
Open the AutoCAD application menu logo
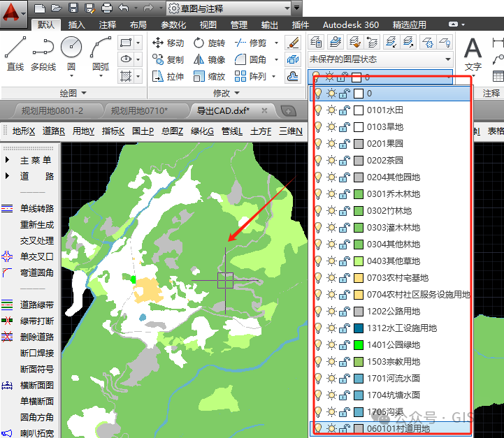pyautogui.click(x=13, y=15)
